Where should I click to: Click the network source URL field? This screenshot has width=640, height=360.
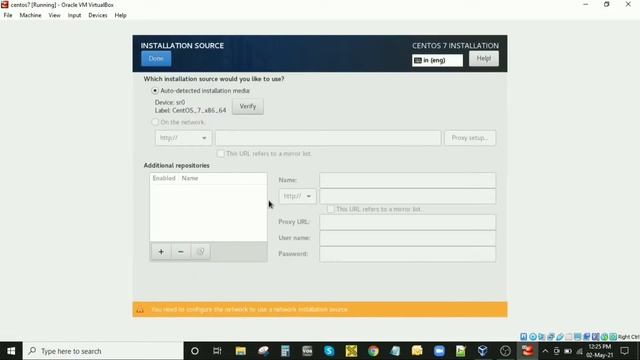pyautogui.click(x=328, y=138)
